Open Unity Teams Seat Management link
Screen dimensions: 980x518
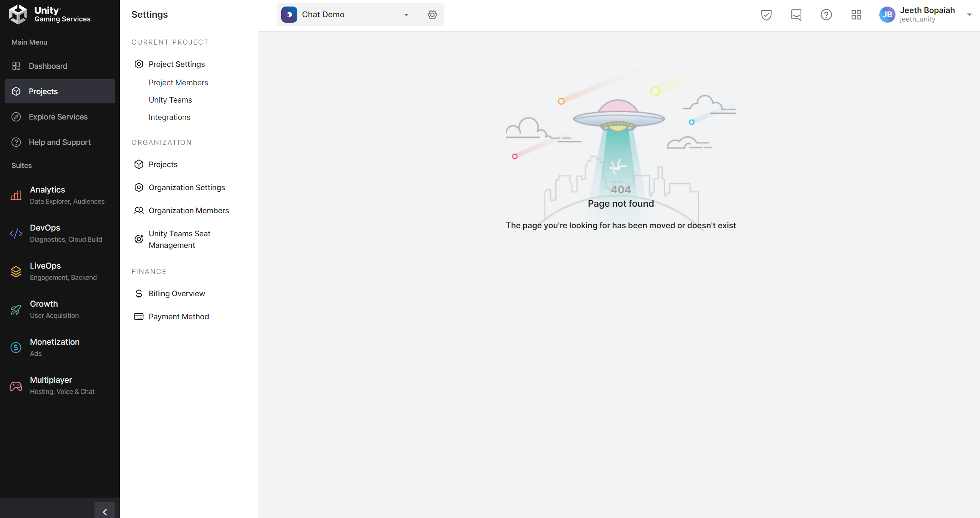pos(179,239)
